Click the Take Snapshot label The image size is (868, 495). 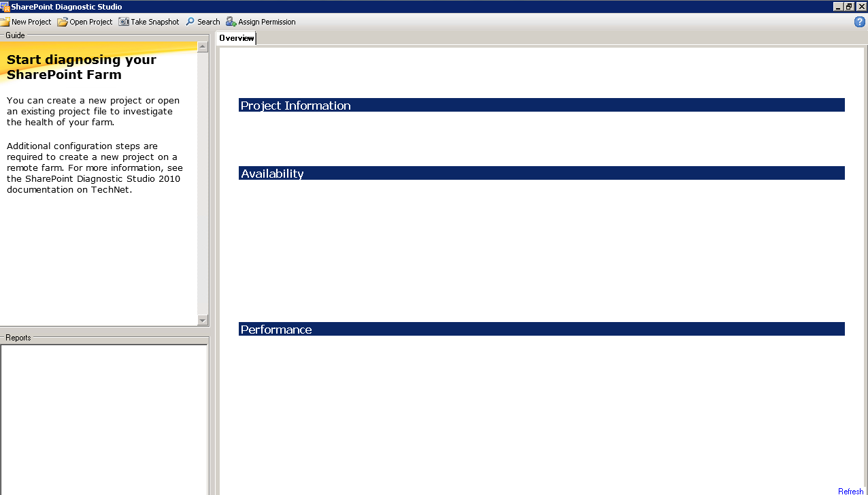tap(155, 22)
